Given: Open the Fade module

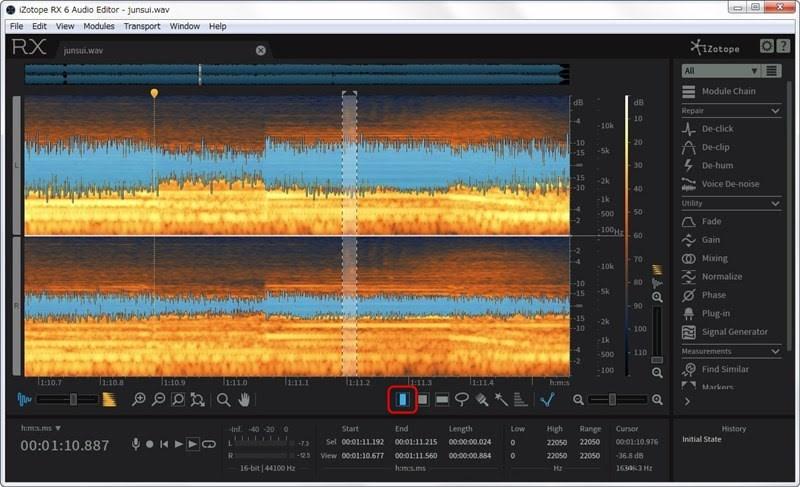Looking at the screenshot, I should tap(702, 221).
